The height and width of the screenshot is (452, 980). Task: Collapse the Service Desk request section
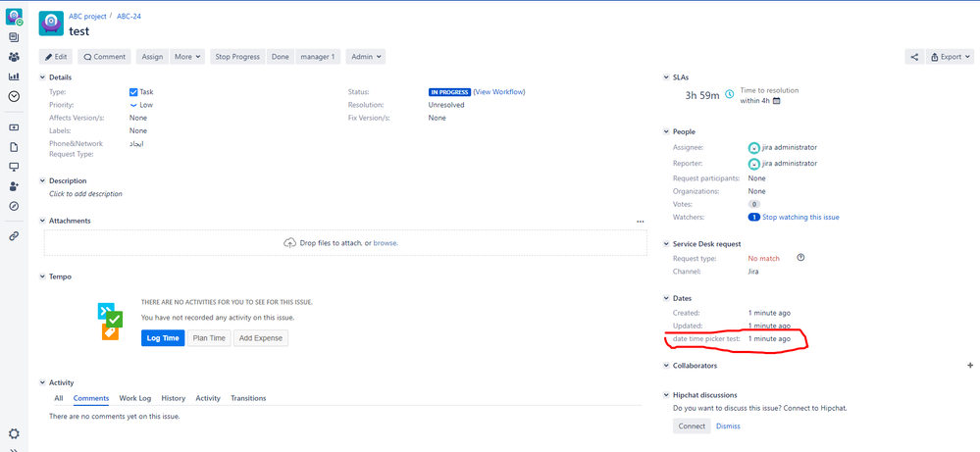tap(666, 244)
